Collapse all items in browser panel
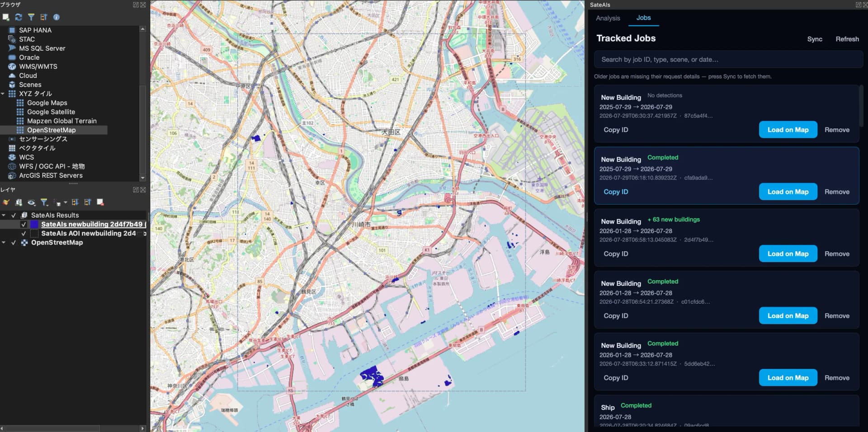 click(44, 17)
